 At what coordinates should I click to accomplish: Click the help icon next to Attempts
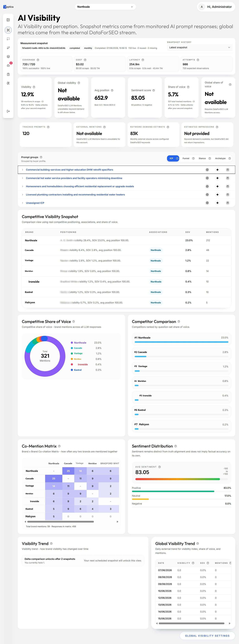tap(198, 60)
